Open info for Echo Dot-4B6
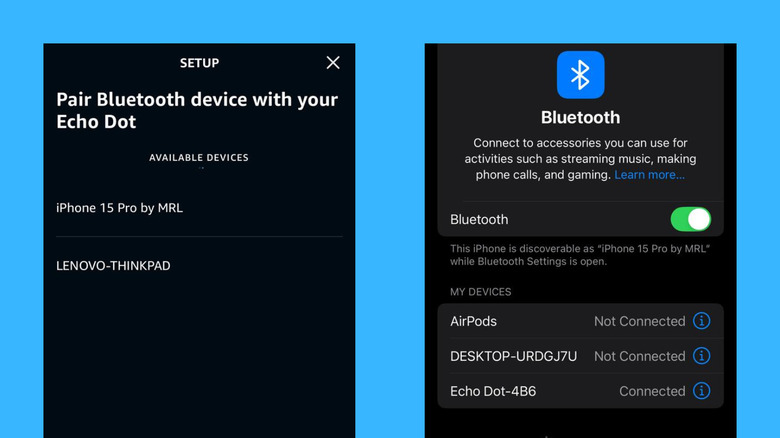Image resolution: width=780 pixels, height=438 pixels. pyautogui.click(x=701, y=391)
